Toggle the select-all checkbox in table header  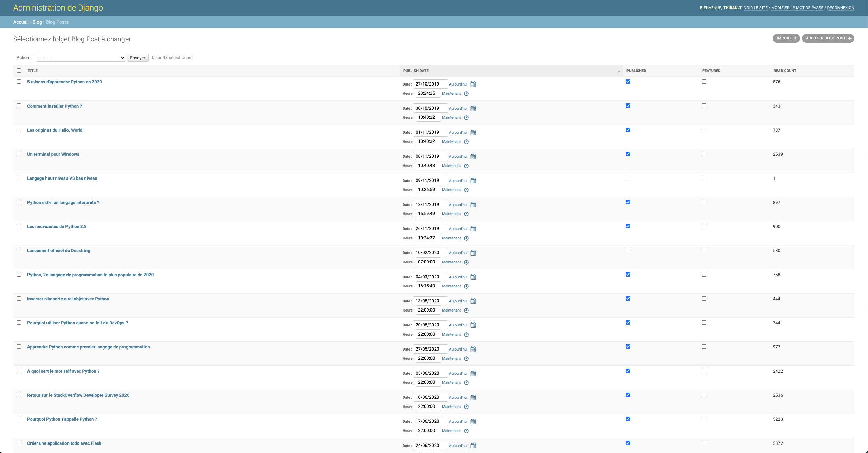pos(19,71)
